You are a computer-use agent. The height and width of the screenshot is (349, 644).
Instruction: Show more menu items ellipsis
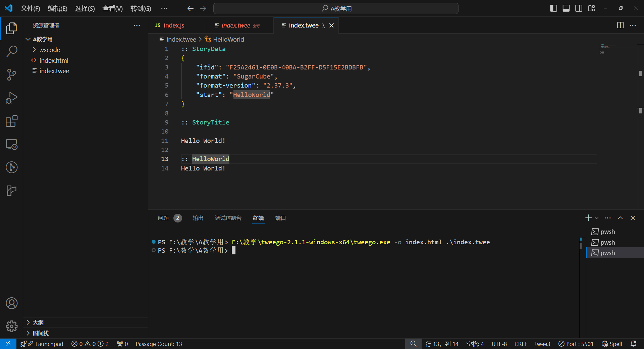164,8
